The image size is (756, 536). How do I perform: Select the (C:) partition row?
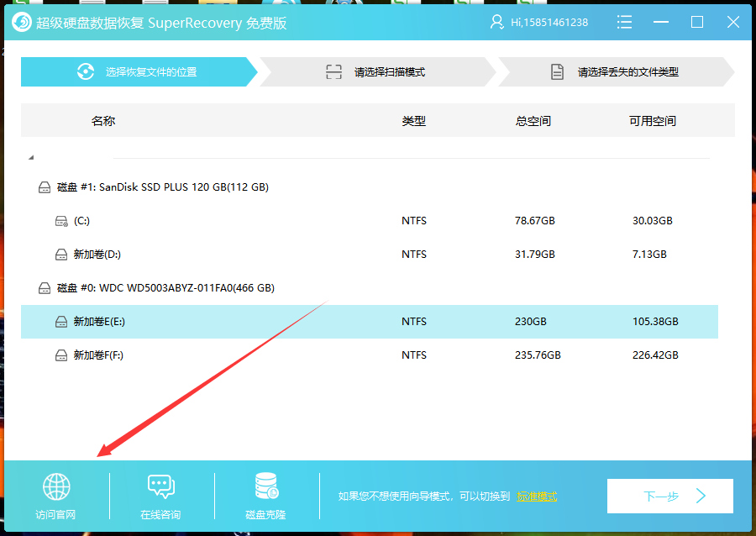[370, 221]
